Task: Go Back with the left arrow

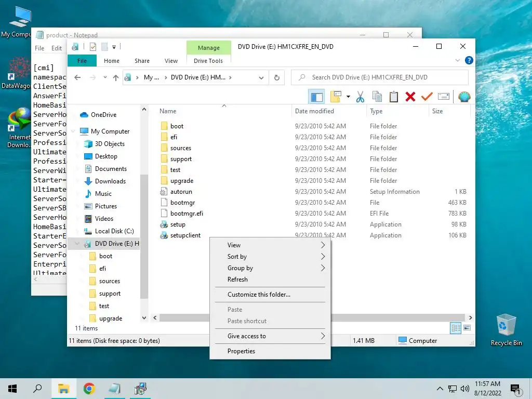Action: (x=77, y=78)
